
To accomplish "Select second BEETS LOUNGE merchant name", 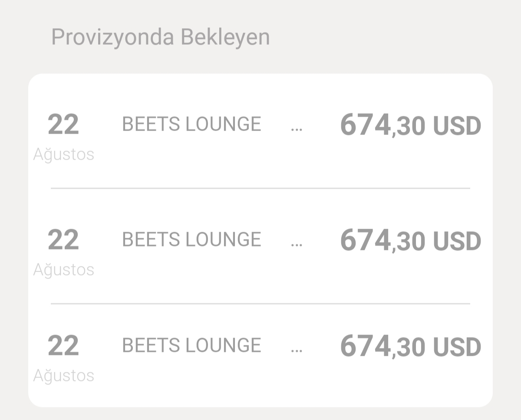I will click(191, 240).
